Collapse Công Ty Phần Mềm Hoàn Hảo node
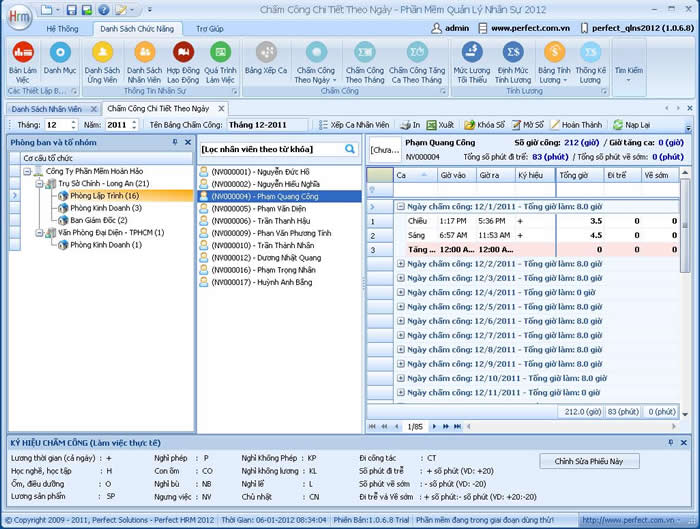Image resolution: width=700 pixels, height=529 pixels. point(27,171)
